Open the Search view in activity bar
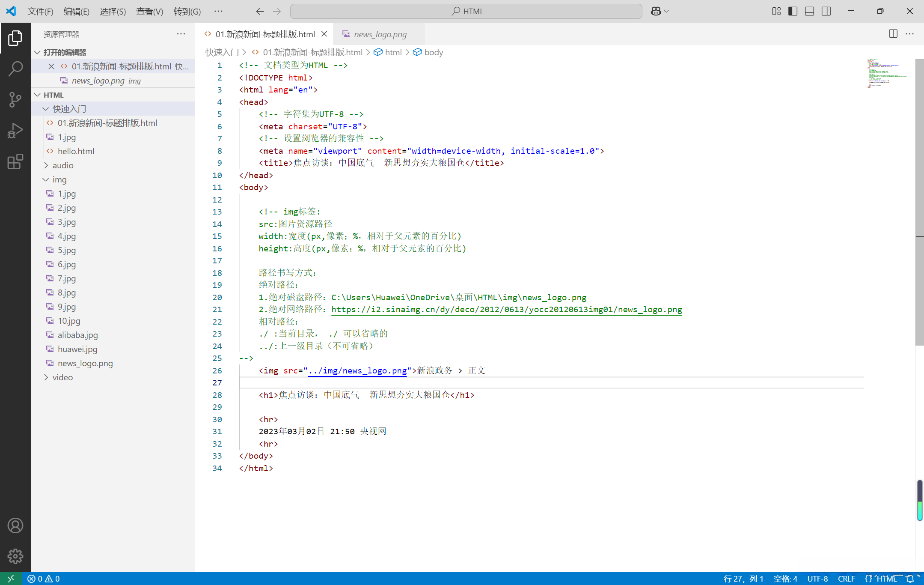 click(15, 69)
